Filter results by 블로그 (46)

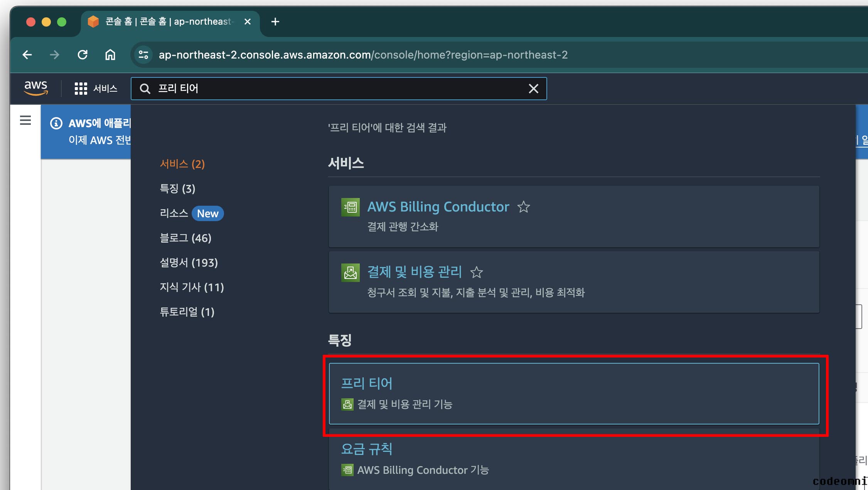[185, 238]
